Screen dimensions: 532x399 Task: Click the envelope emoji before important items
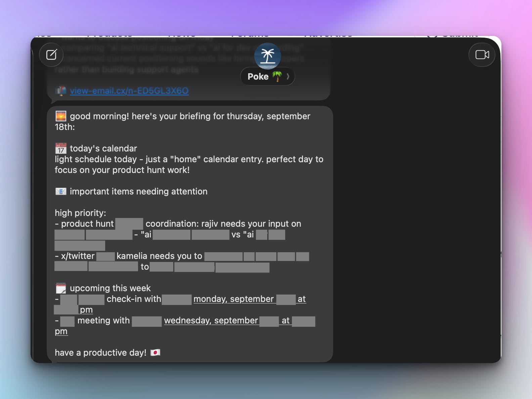click(61, 191)
